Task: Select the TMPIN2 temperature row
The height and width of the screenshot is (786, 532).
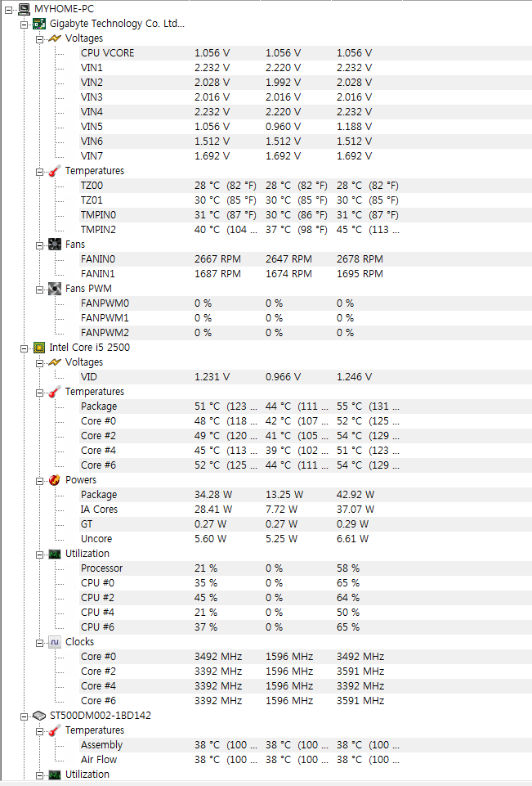Action: (306, 230)
